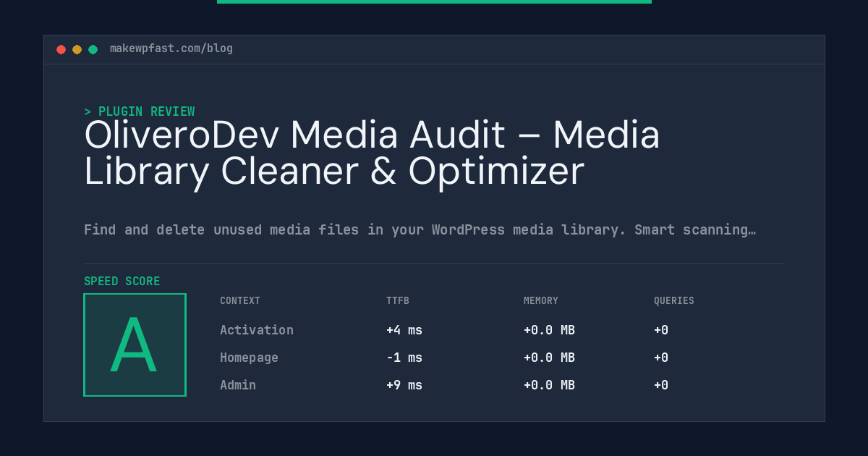The width and height of the screenshot is (868, 456).
Task: Click the Homepage memory '+0.0 MB' value
Action: tap(549, 358)
